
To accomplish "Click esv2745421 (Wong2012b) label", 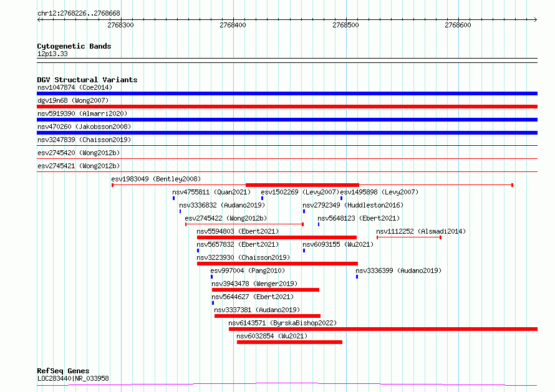I will click(x=79, y=166).
